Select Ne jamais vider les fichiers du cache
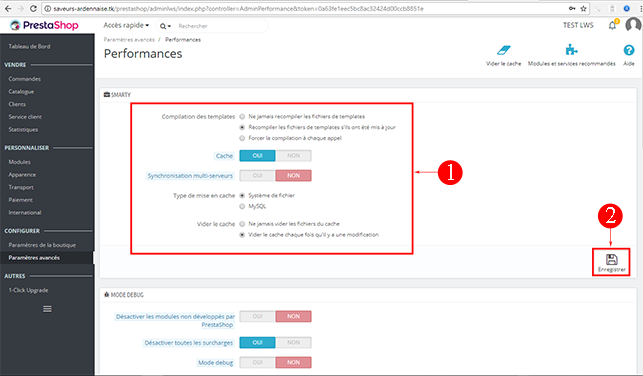This screenshot has width=643, height=376. click(x=242, y=224)
